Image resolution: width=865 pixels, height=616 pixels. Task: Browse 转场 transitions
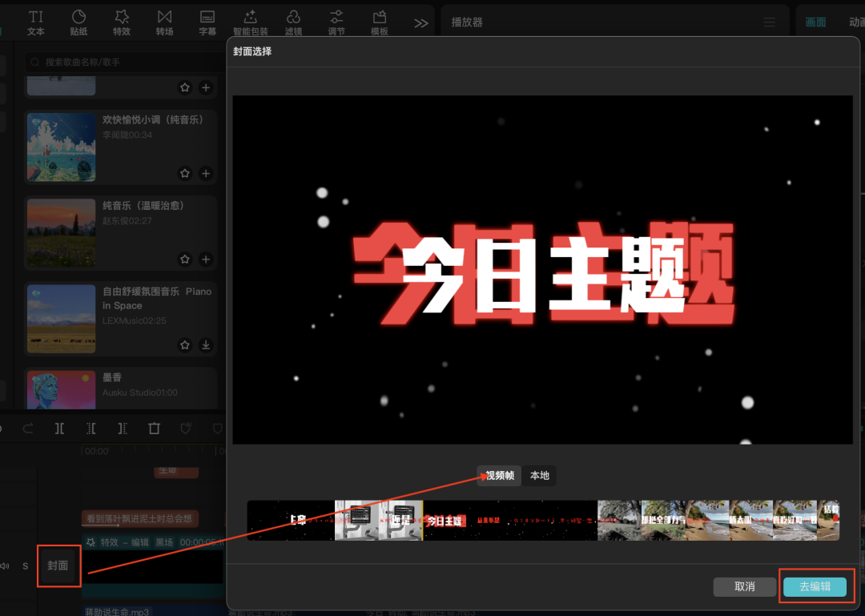[165, 22]
